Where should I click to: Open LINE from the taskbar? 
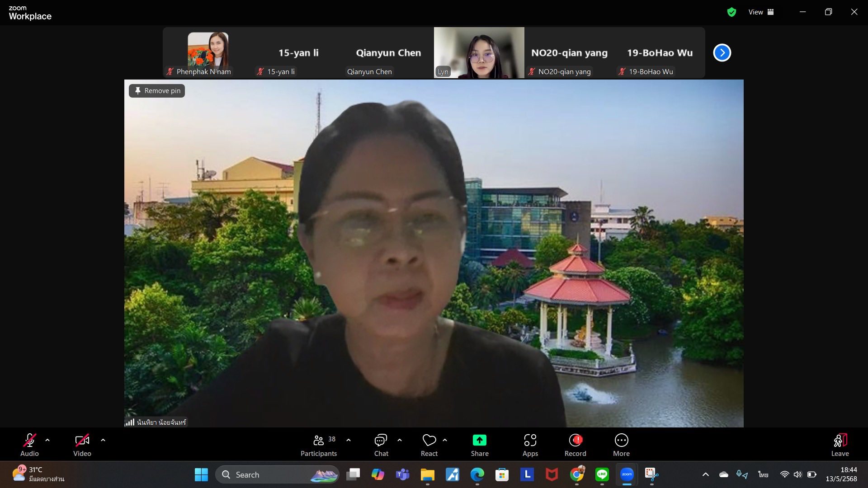tap(602, 474)
